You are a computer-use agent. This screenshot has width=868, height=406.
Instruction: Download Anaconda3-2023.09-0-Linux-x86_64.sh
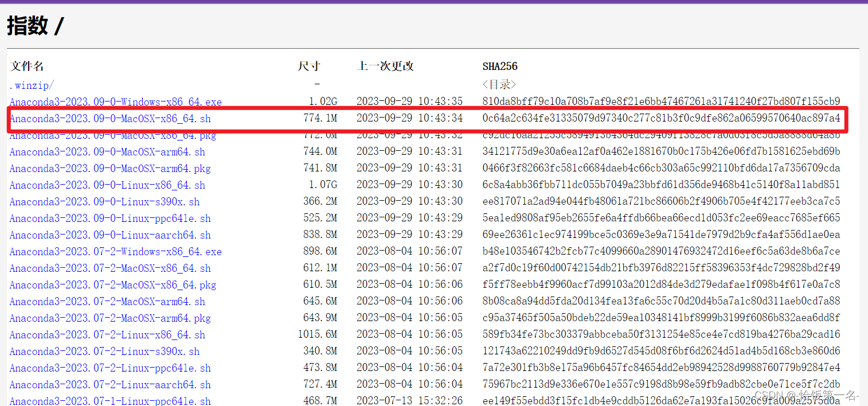(x=107, y=185)
